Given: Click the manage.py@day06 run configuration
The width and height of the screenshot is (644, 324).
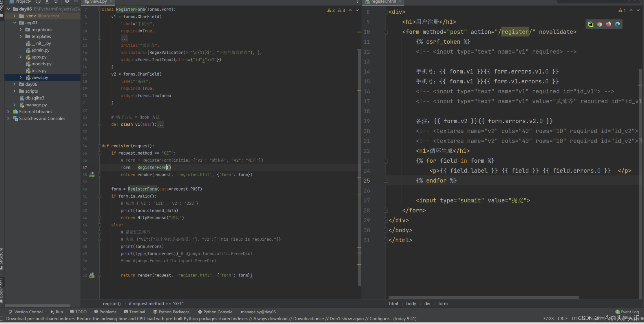Looking at the screenshot, I should (258, 311).
